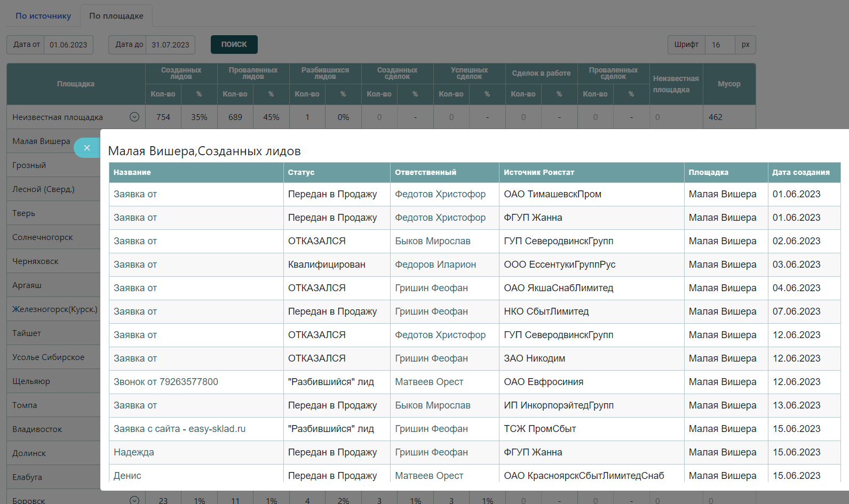Open lead Заявка с сайта easy-sklad.ru
This screenshot has width=849, height=504.
(179, 429)
